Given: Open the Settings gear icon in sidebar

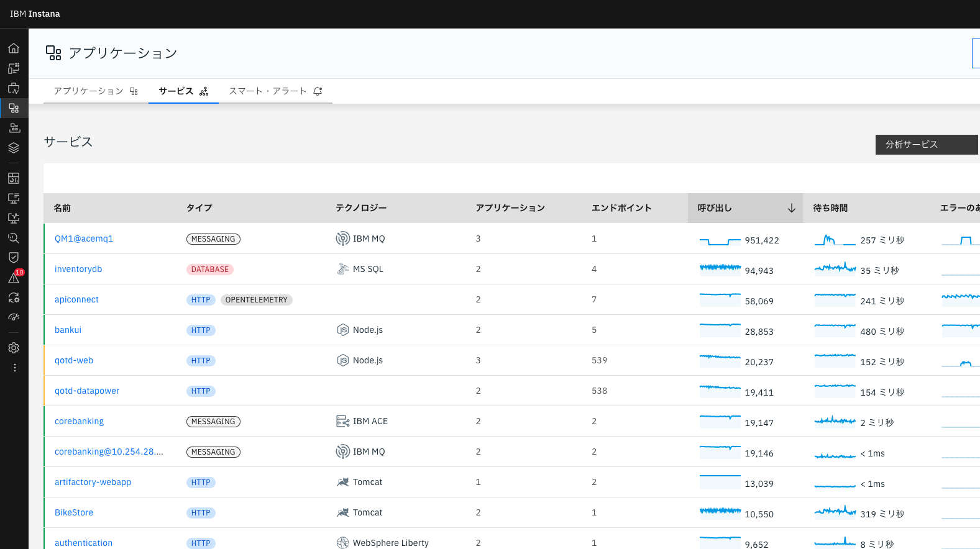Looking at the screenshot, I should pos(14,348).
